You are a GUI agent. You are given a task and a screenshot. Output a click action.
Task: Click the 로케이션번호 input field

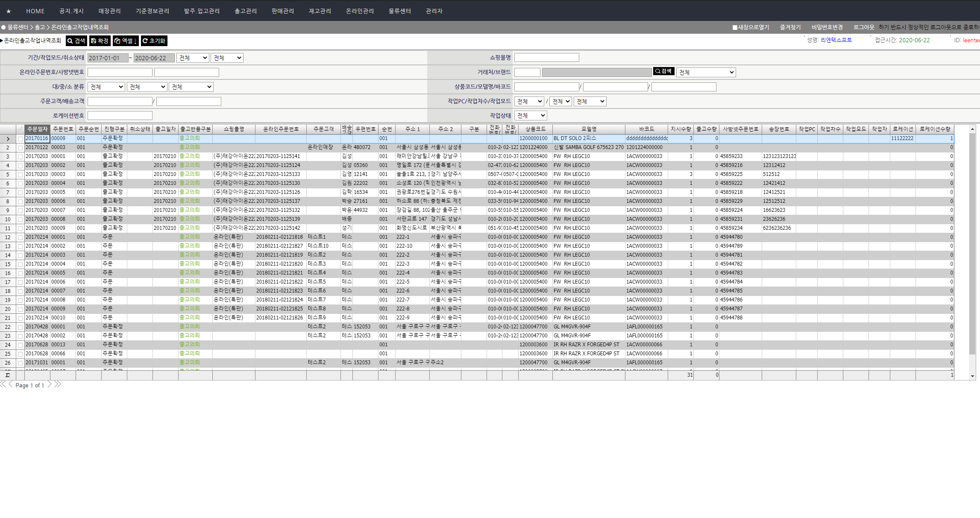pos(120,116)
